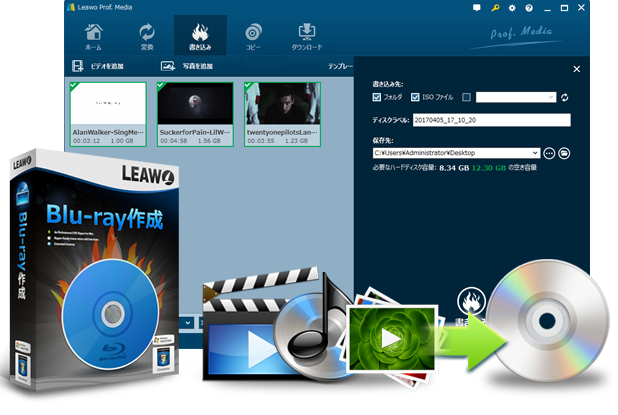The height and width of the screenshot is (415, 618).
Task: Uncheck the AlanWalker video green checkmark
Action: point(73,86)
